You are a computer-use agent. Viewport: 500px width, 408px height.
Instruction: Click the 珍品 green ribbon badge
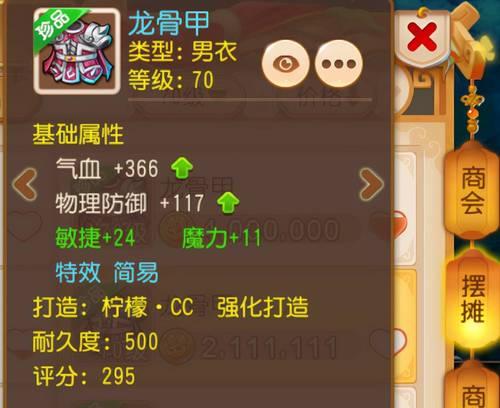pyautogui.click(x=55, y=27)
